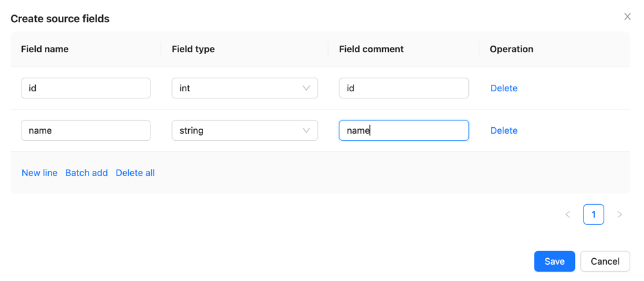The width and height of the screenshot is (644, 281).
Task: Click the Field comment column header
Action: click(371, 49)
